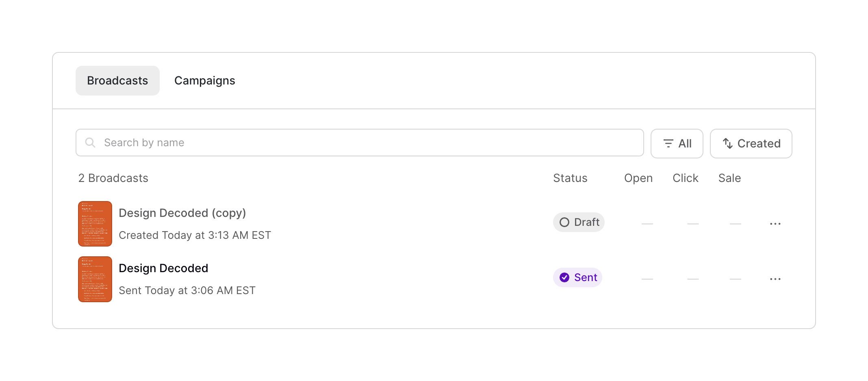Click the search magnifier icon
Viewport: 868px width, 381px height.
[90, 143]
